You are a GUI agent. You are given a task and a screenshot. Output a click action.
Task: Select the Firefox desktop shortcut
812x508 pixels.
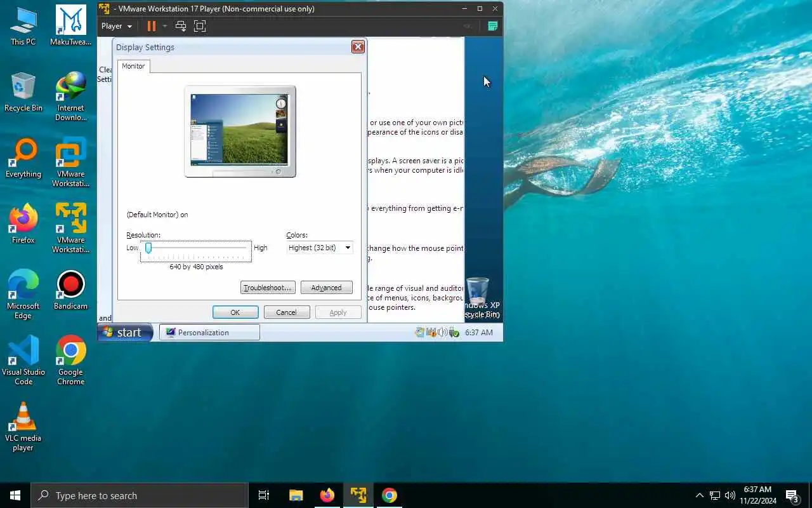point(23,225)
